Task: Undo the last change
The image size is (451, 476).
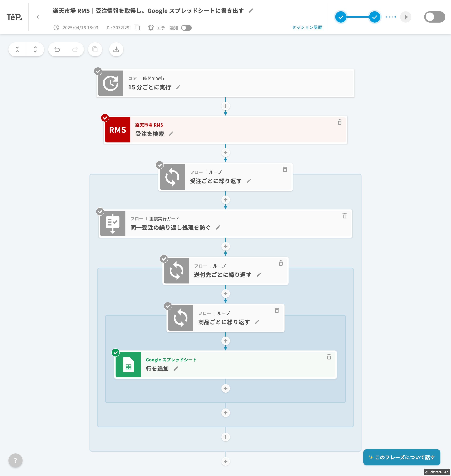Action: (x=57, y=49)
